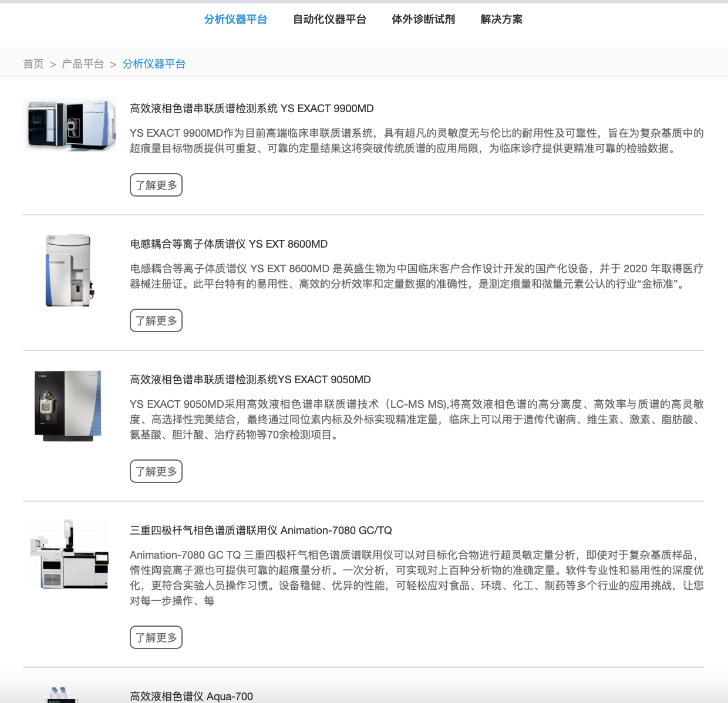Click 首页 breadcrumb link
Screen dimensions: 728x703
[x=33, y=64]
